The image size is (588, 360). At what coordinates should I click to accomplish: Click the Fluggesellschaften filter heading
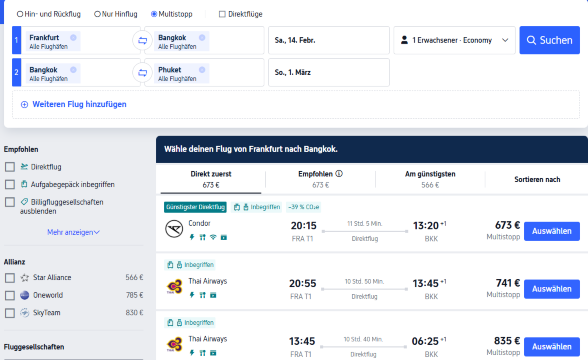tap(34, 347)
